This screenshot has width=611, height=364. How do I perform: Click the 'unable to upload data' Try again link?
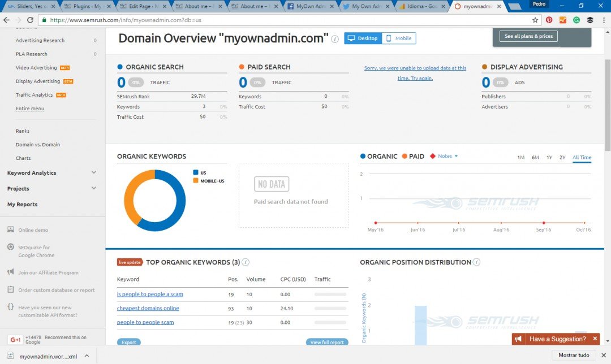[x=415, y=73]
